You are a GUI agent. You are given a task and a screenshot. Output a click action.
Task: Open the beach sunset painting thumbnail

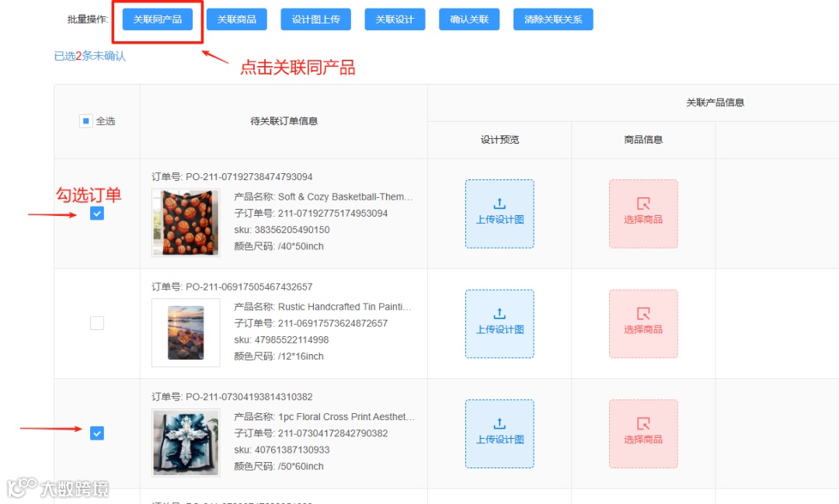pyautogui.click(x=186, y=333)
